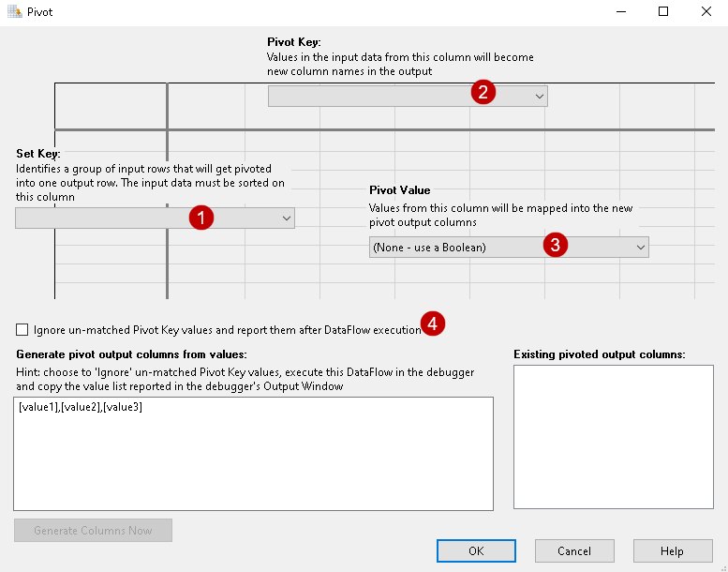
Task: Click the red number 1 marker
Action: pos(201,217)
